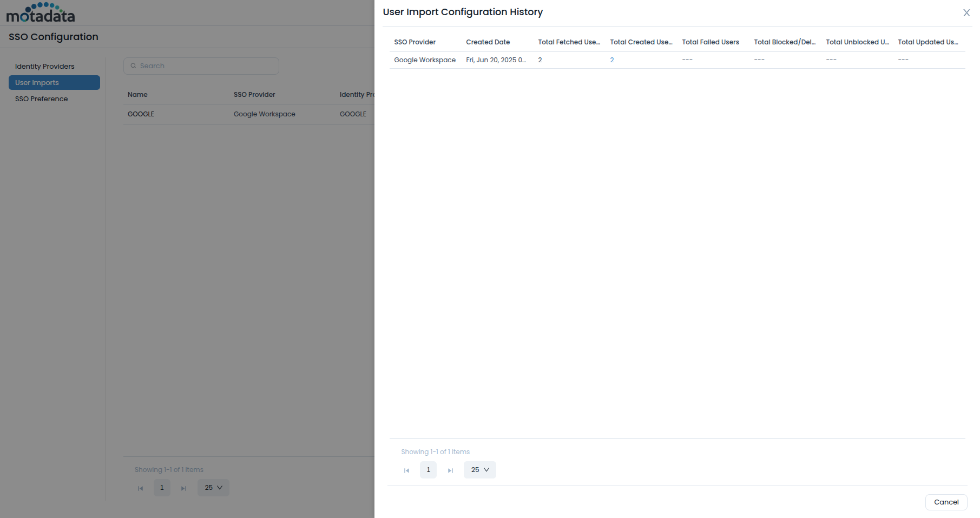This screenshot has width=980, height=518.
Task: Close the User Import Configuration History panel
Action: [x=966, y=13]
